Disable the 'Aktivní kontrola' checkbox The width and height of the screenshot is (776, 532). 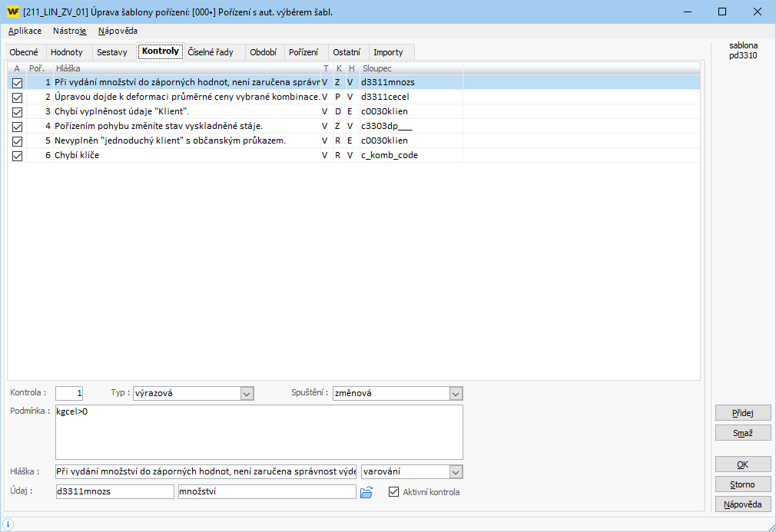[x=395, y=492]
